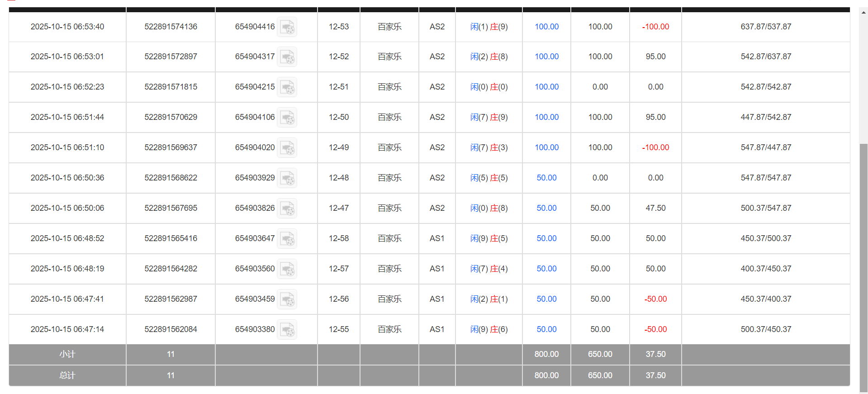Click the scroll-up arrow on scrollbar
The image size is (868, 394).
[x=863, y=13]
